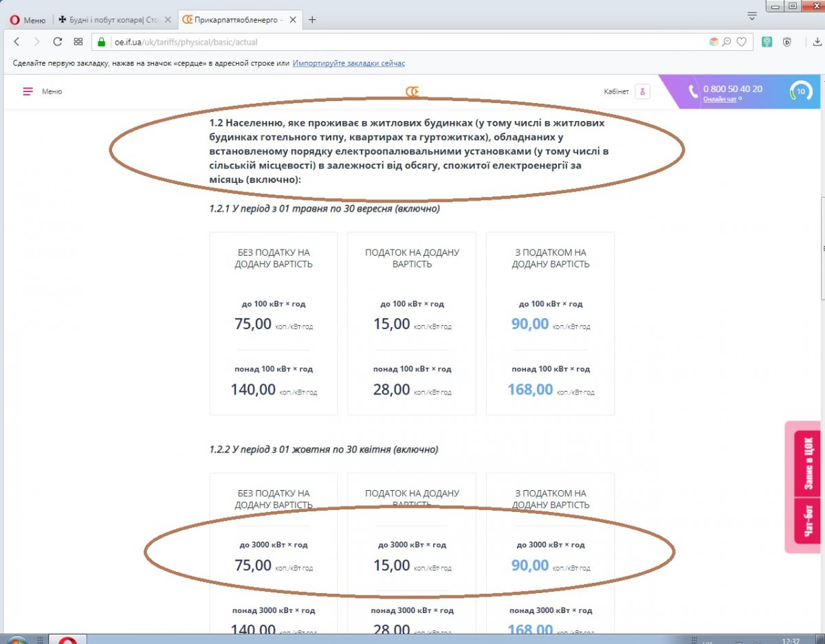The width and height of the screenshot is (825, 644).
Task: Click the zoom-out magnifier in address bar
Action: (x=727, y=42)
